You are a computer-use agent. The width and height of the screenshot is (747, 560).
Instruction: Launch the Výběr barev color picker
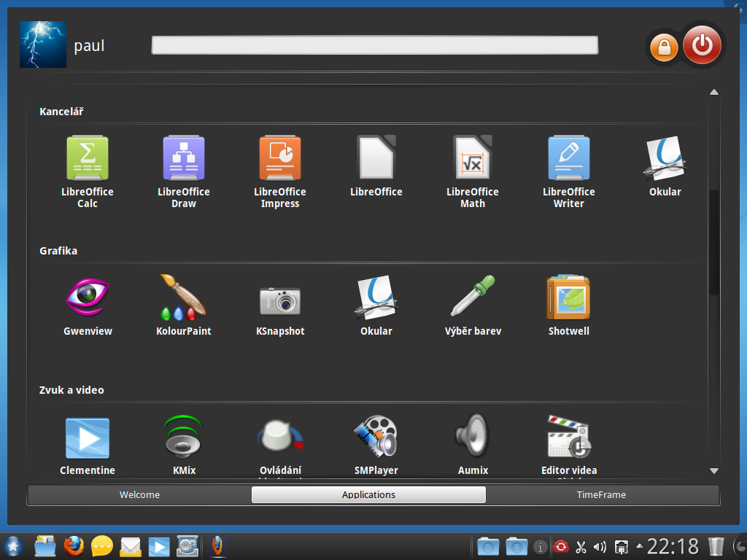pyautogui.click(x=473, y=306)
